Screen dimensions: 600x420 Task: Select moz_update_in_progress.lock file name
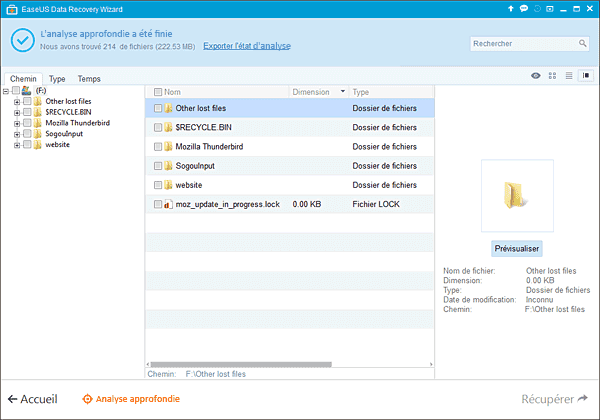228,204
